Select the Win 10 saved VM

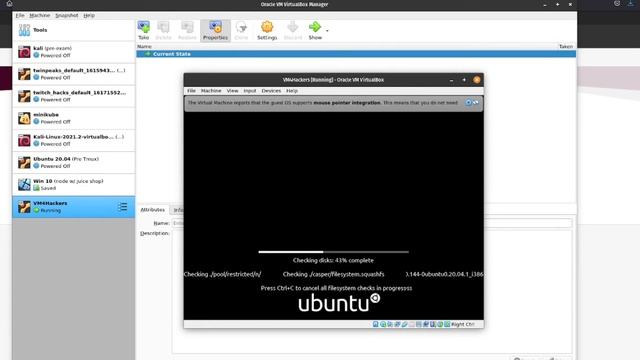click(x=73, y=184)
